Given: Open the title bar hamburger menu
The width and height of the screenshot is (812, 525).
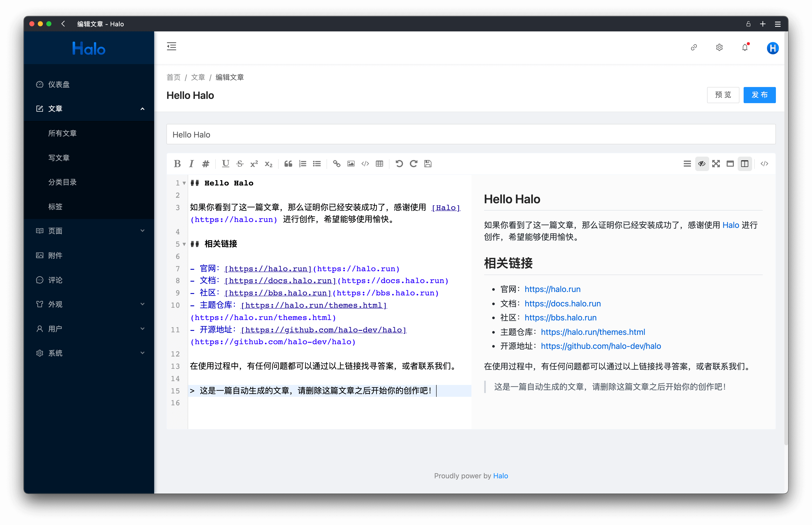Looking at the screenshot, I should click(778, 24).
